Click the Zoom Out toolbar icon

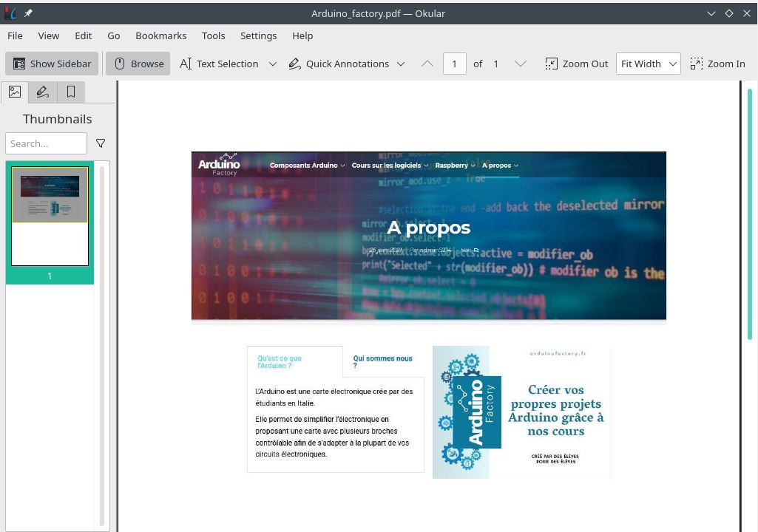(552, 64)
